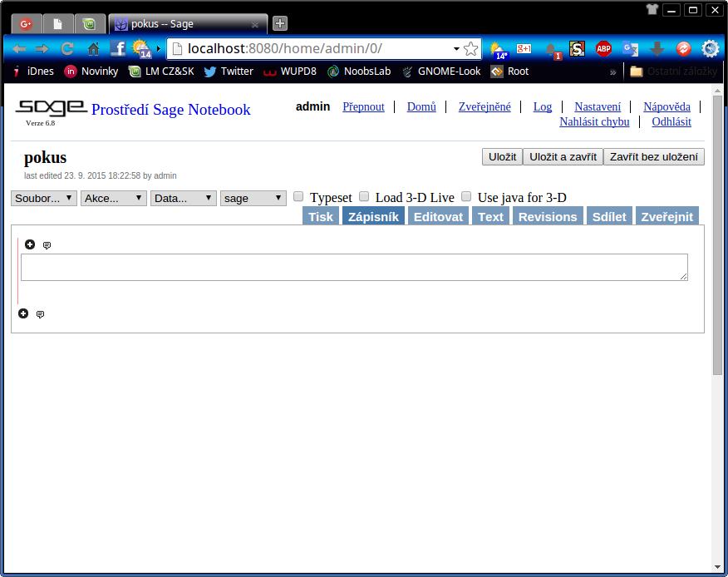Open the Sdílet tab
This screenshot has width=728, height=577.
[609, 216]
